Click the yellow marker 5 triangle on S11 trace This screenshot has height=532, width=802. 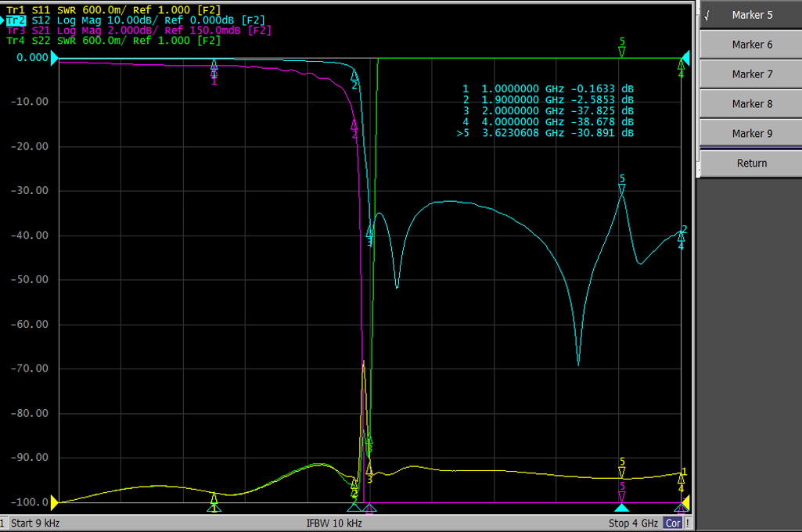click(622, 472)
